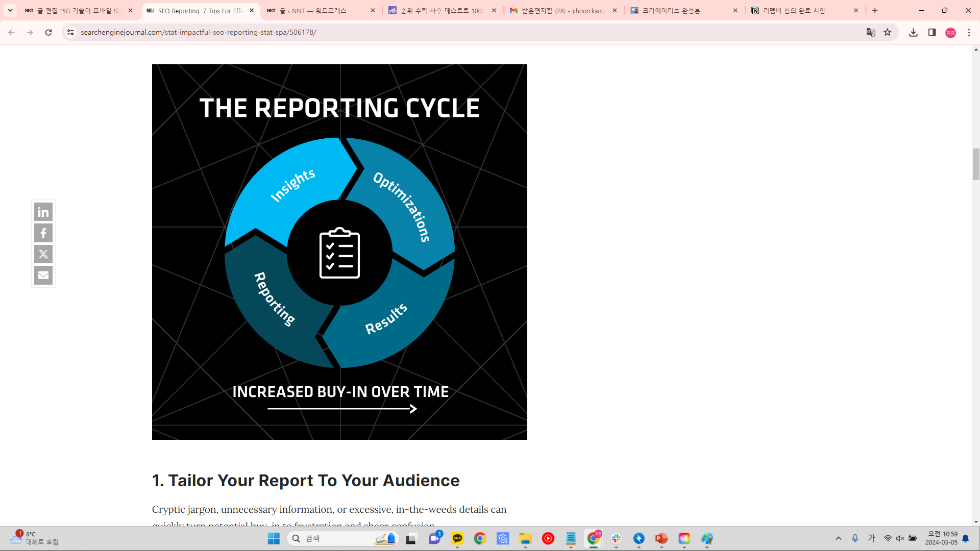Click heading '1. Tailor Your Report To Your Audience'
Viewport: 980px width, 551px height.
coord(306,481)
